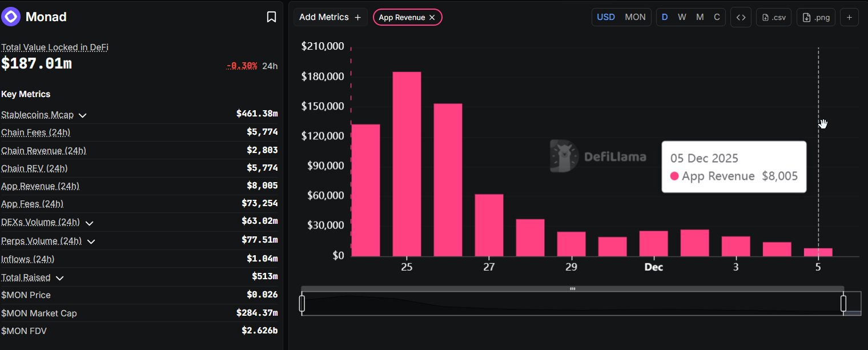
Task: Click the Total Value Locked in DeFi label
Action: tap(55, 47)
